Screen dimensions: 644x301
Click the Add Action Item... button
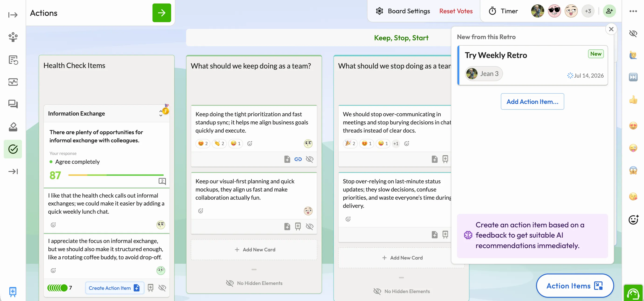532,101
